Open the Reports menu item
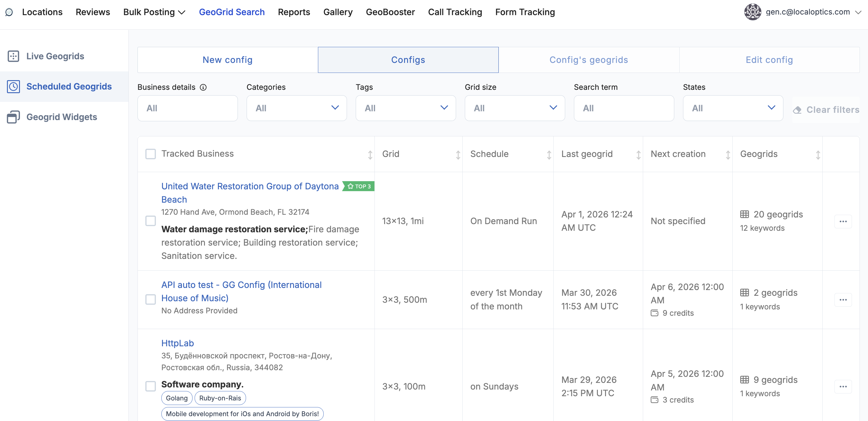This screenshot has width=868, height=421. 293,12
